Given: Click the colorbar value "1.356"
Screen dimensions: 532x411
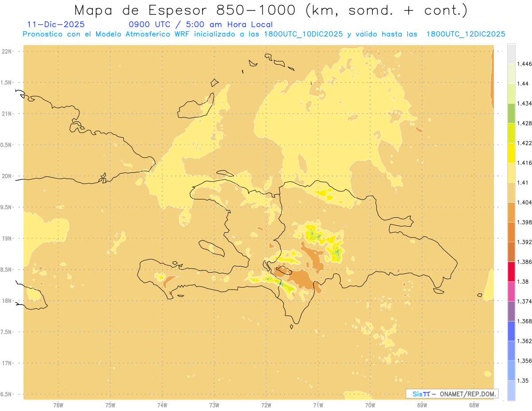Looking at the screenshot, I should coord(524,360).
